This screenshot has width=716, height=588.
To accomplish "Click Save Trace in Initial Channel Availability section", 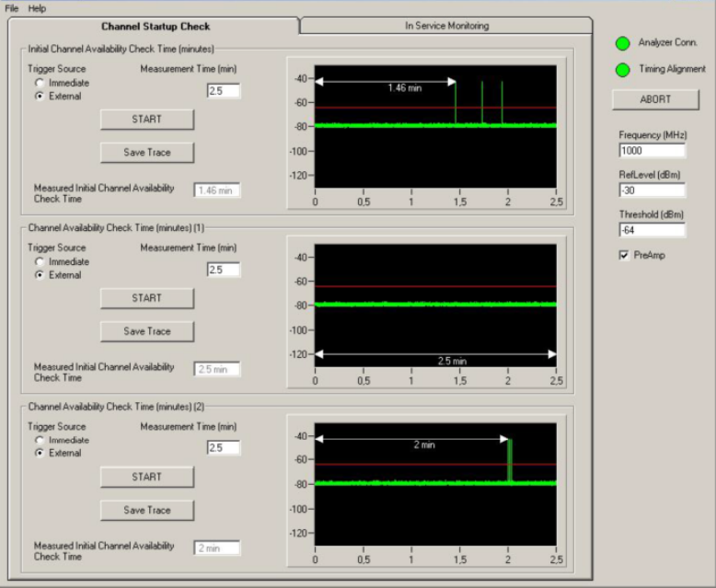I will (x=147, y=153).
